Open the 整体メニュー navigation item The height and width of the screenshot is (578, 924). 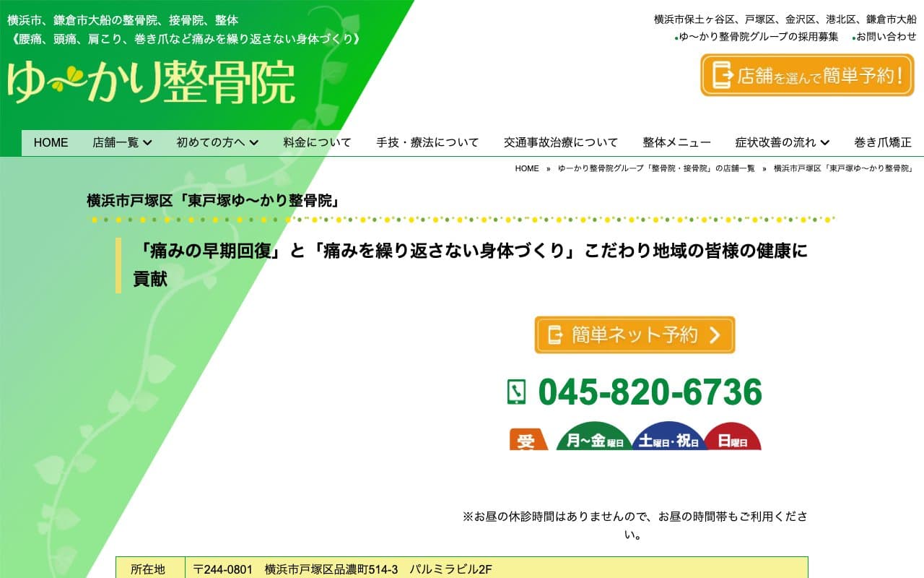[x=676, y=142]
